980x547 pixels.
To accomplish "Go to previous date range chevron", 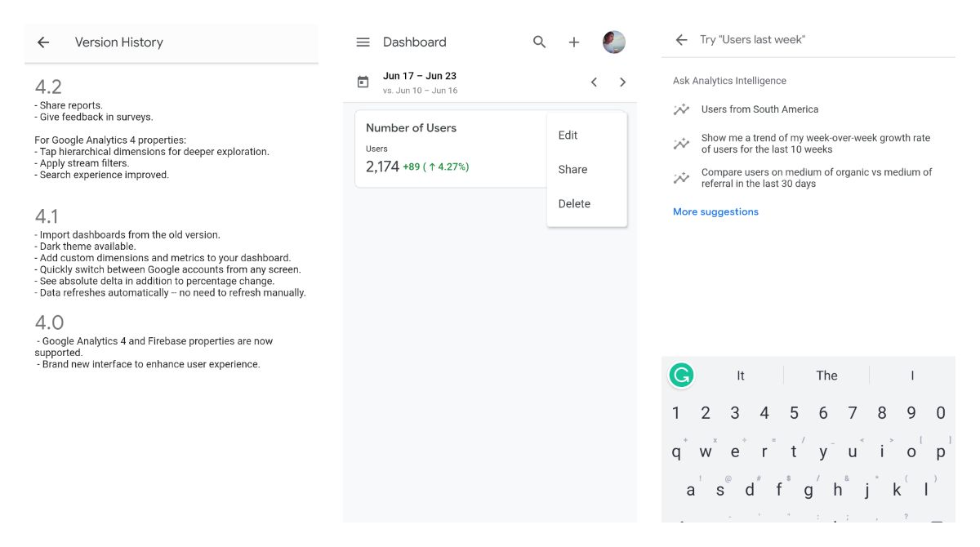I will coord(594,82).
